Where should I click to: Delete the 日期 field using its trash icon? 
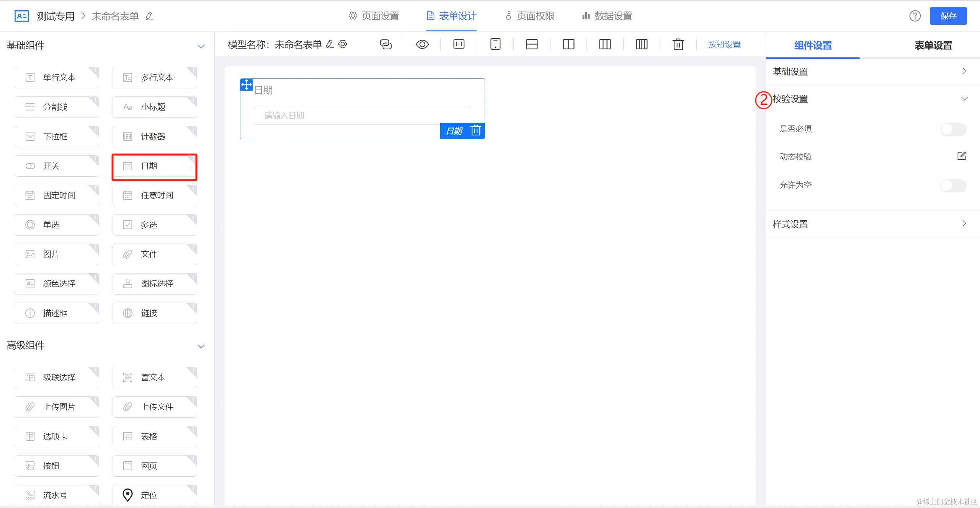point(476,130)
